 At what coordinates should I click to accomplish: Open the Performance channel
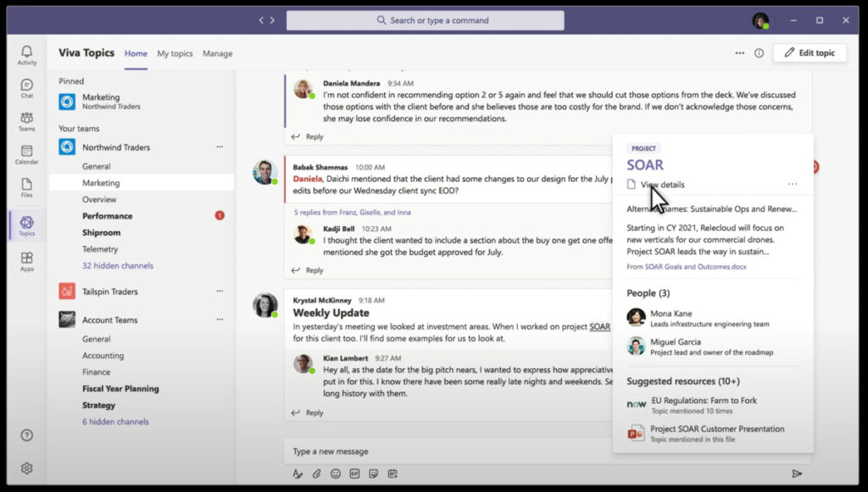click(x=108, y=216)
